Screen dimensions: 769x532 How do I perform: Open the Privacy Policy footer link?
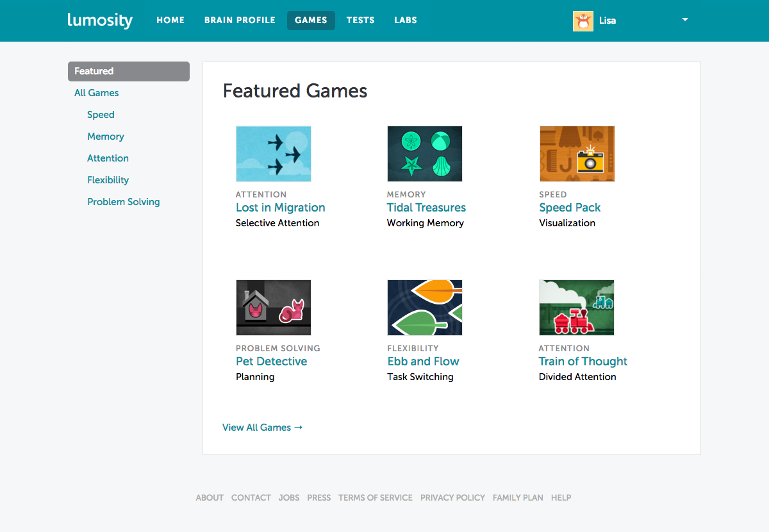pos(452,497)
